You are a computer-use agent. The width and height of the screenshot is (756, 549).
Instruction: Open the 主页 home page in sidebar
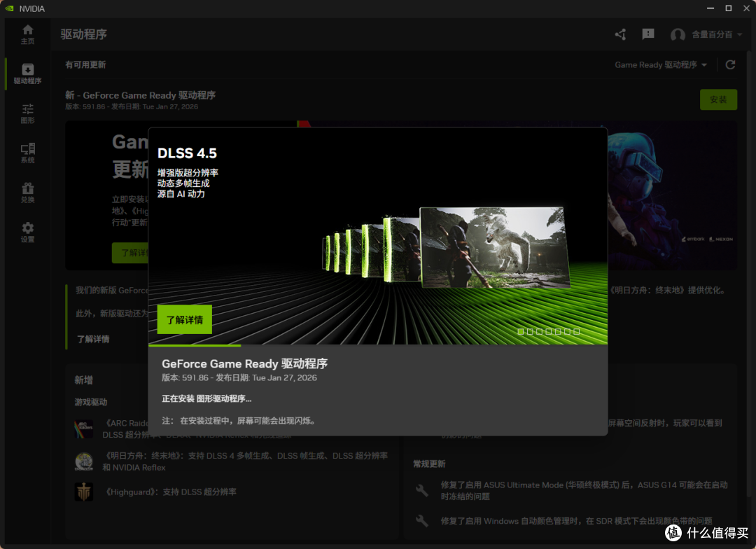point(27,34)
